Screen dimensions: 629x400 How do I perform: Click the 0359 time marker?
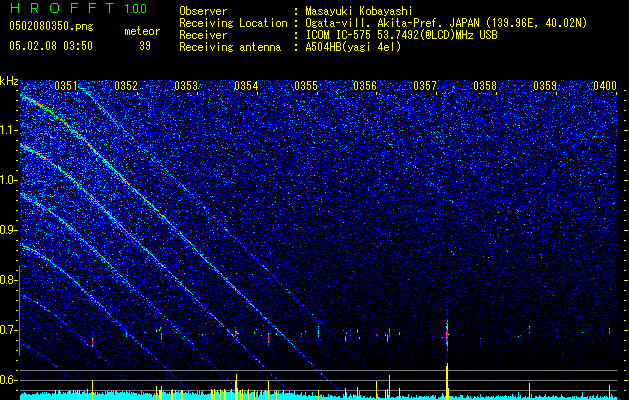click(x=545, y=86)
